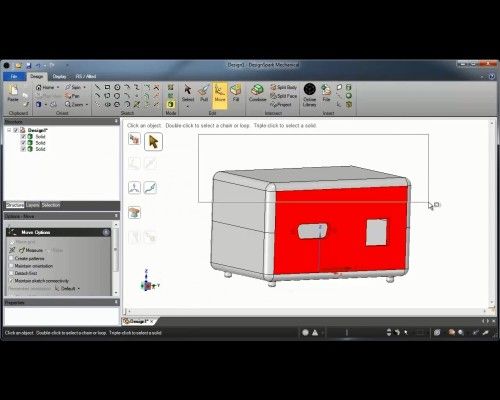Click the Select Component tool guide icon
This screenshot has height=400, width=500.
[134, 139]
